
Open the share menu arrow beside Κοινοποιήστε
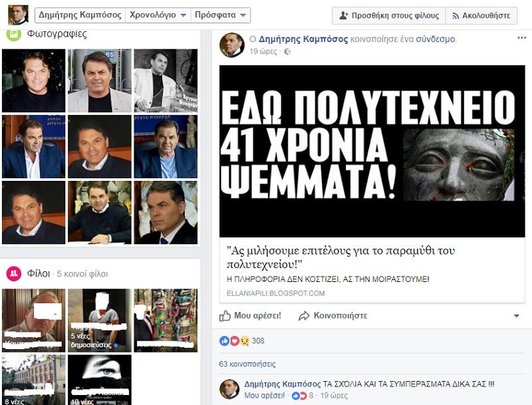tap(517, 315)
